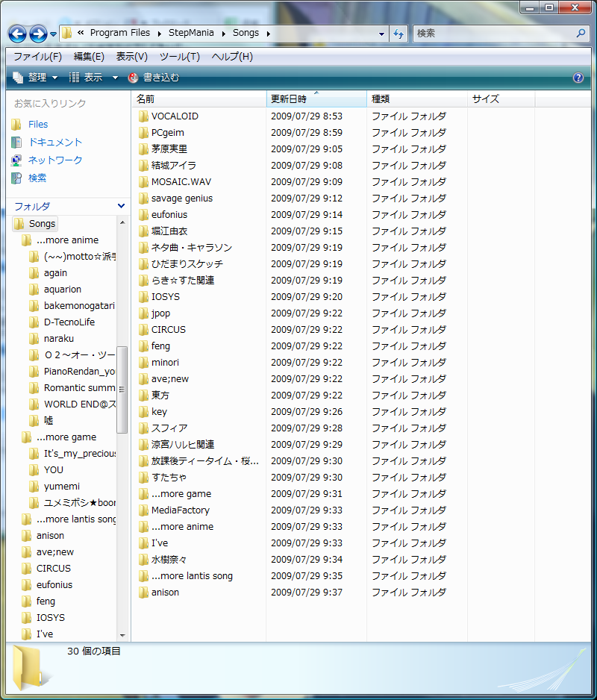Sort by the 種類 column header
597x700 pixels.
click(417, 99)
